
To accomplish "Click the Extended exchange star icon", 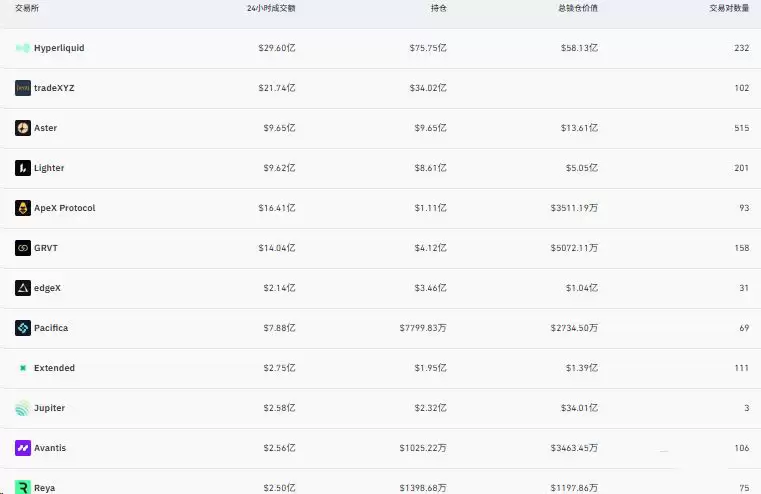I will click(x=23, y=368).
